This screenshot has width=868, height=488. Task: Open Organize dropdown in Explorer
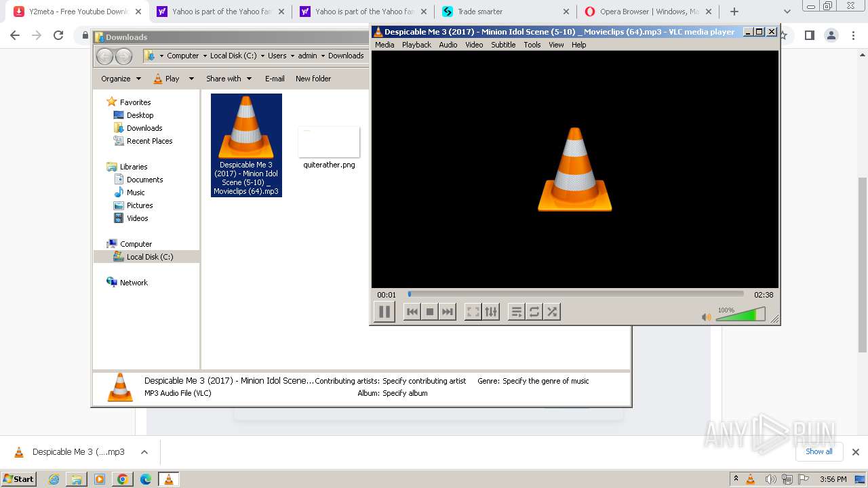121,79
